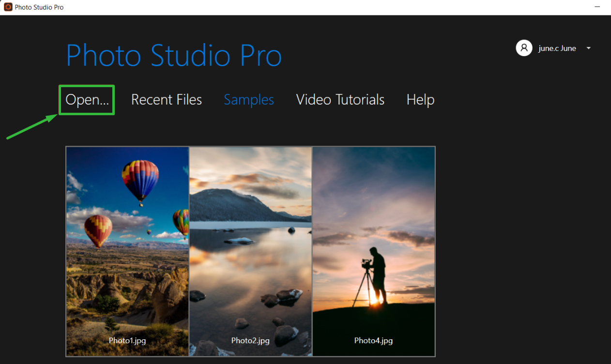Open the lake reflection sample Photo2.jpg
The image size is (611, 364).
(250, 251)
